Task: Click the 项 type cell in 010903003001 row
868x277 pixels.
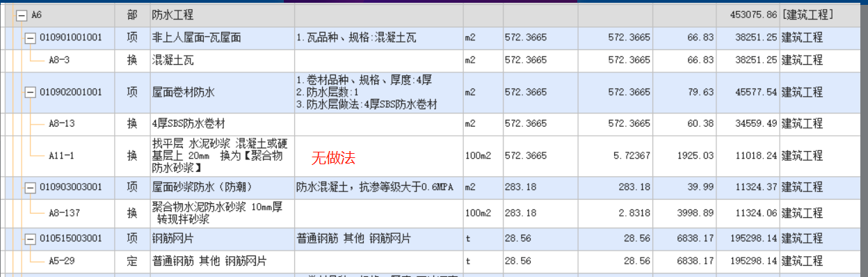Action: (x=132, y=187)
